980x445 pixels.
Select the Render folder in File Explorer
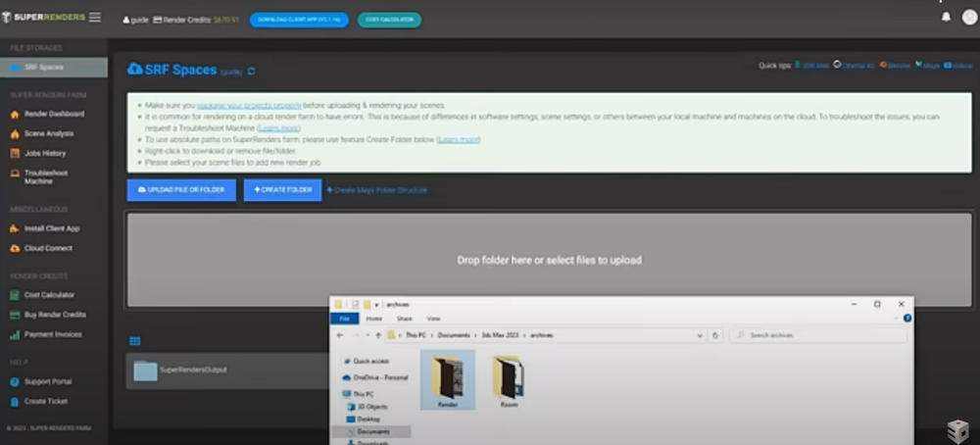[x=448, y=379]
